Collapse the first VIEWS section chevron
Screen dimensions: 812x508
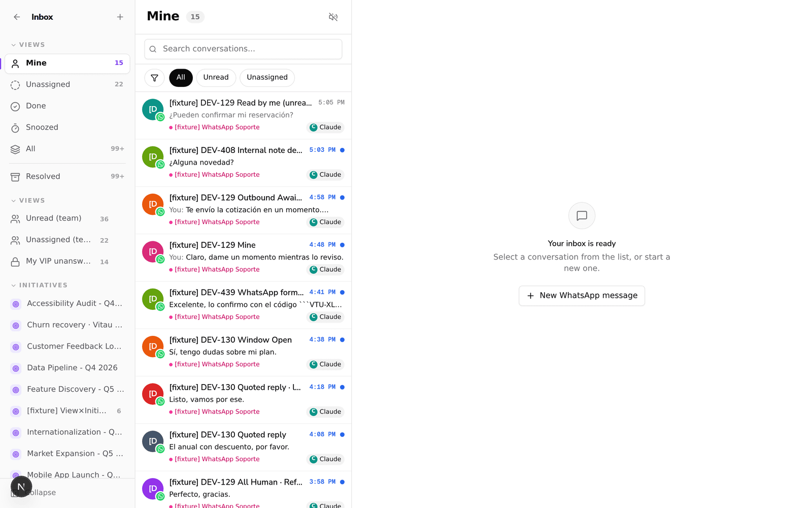point(14,45)
